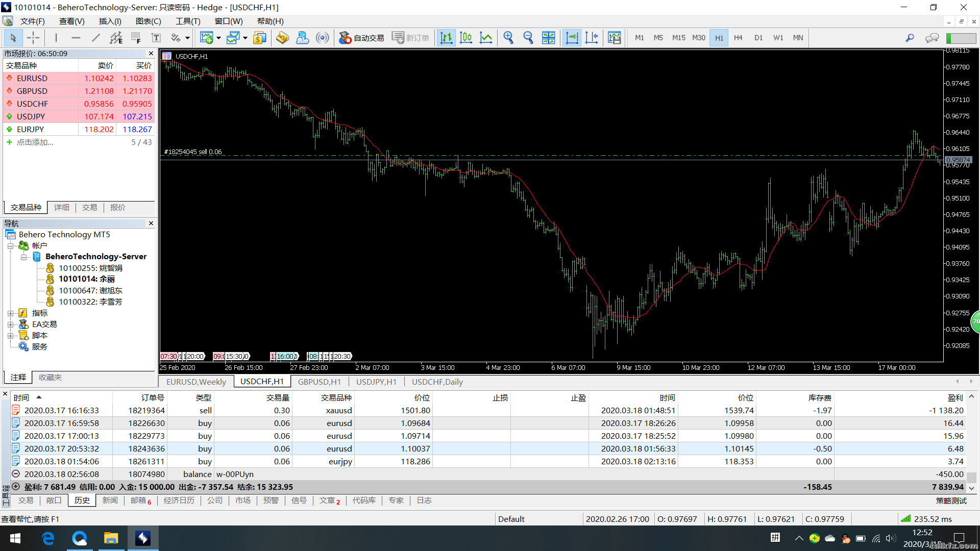Collapse the 帐户 accounts tree node
The width and height of the screenshot is (980, 551).
click(x=10, y=246)
